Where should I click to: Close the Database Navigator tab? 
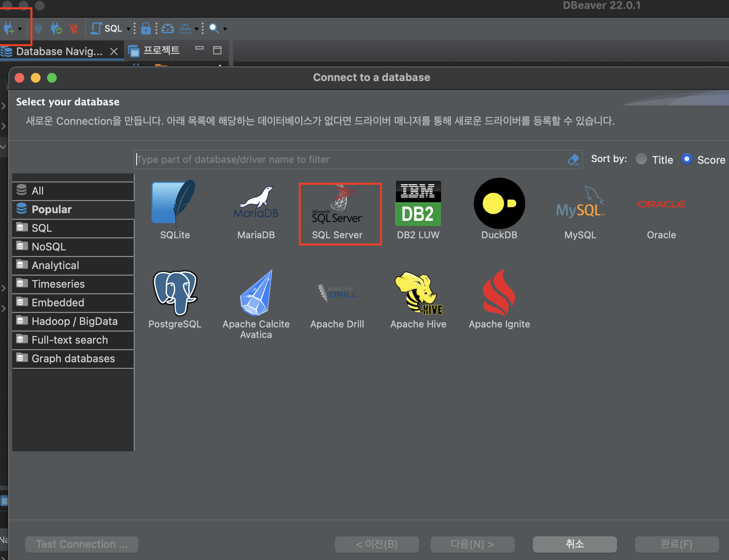click(x=114, y=51)
